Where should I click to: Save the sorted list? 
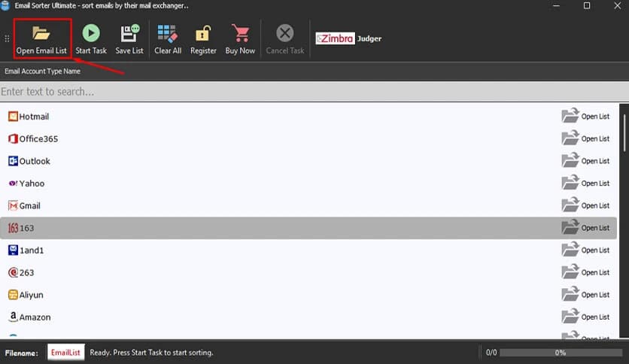click(x=129, y=40)
